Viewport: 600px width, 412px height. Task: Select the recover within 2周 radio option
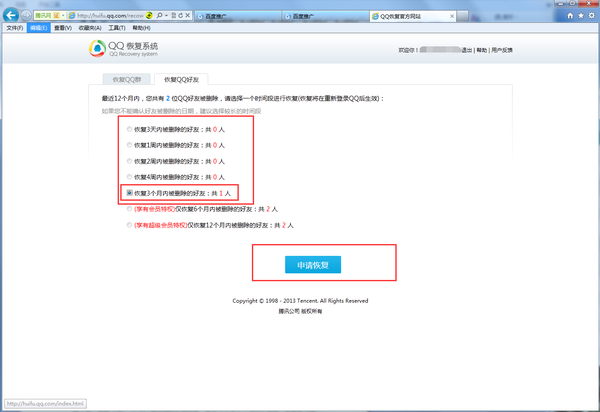click(x=129, y=161)
